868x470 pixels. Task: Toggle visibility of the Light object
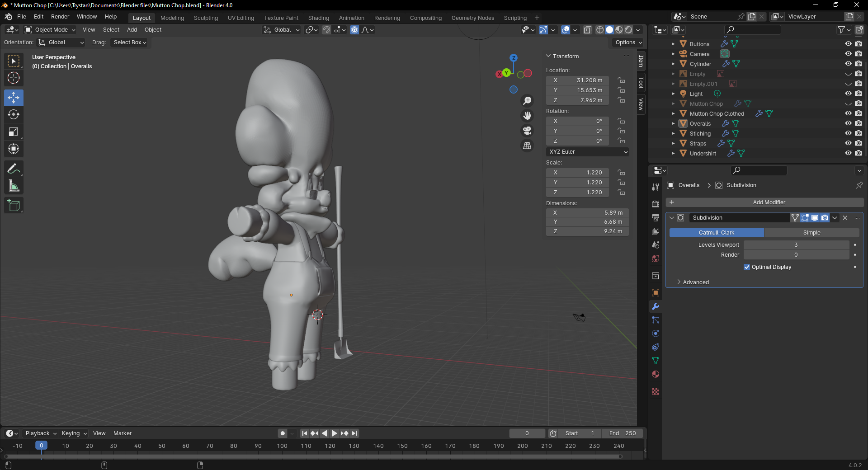point(848,94)
